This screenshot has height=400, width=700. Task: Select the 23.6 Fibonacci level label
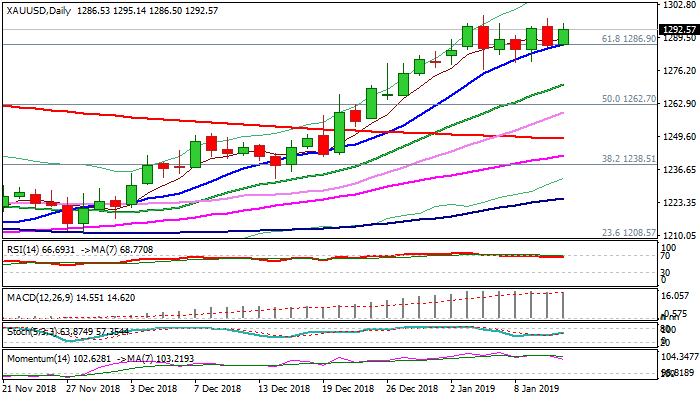coord(627,231)
